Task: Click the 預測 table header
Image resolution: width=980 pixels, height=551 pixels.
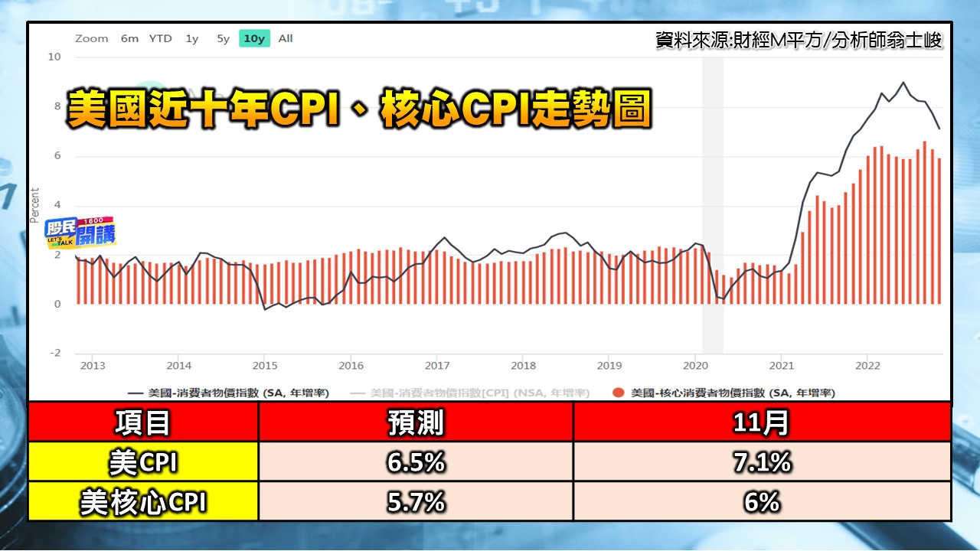Action: click(x=416, y=422)
